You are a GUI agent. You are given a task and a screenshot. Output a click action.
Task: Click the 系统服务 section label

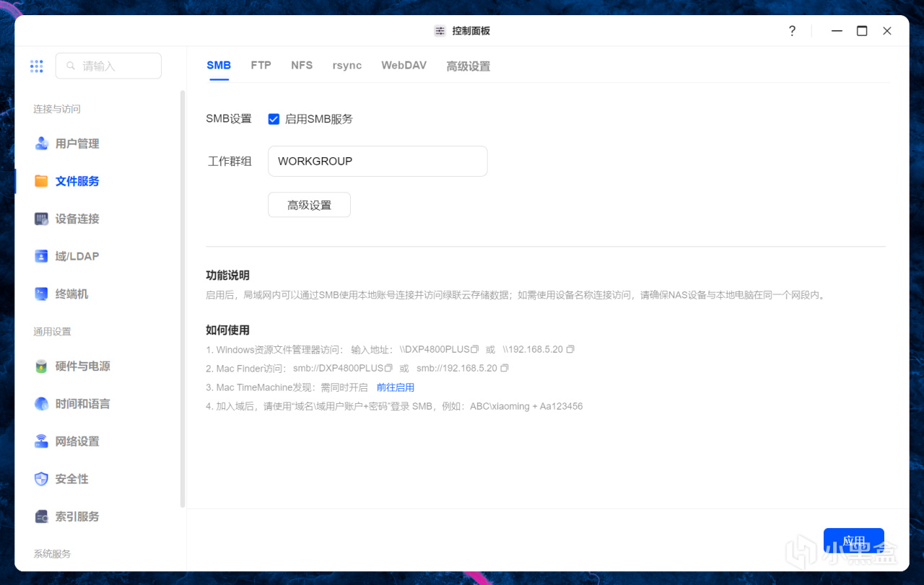tap(52, 554)
